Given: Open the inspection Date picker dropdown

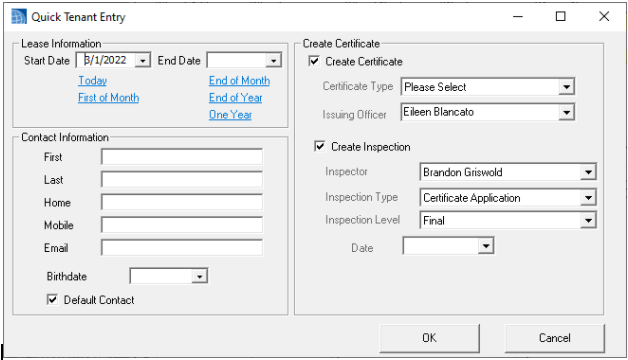Looking at the screenshot, I should point(485,246).
